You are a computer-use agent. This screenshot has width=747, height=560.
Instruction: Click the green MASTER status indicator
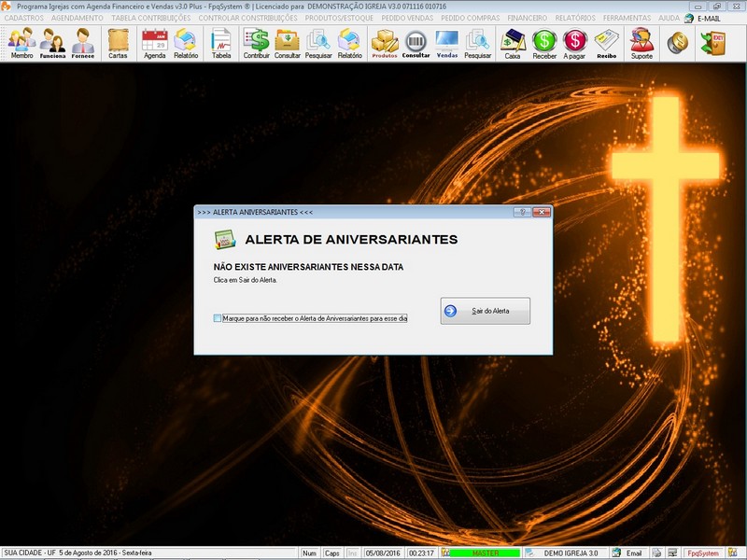click(x=485, y=553)
